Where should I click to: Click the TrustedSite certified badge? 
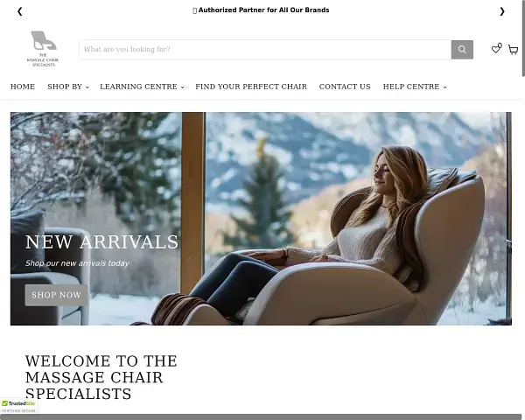(18, 406)
